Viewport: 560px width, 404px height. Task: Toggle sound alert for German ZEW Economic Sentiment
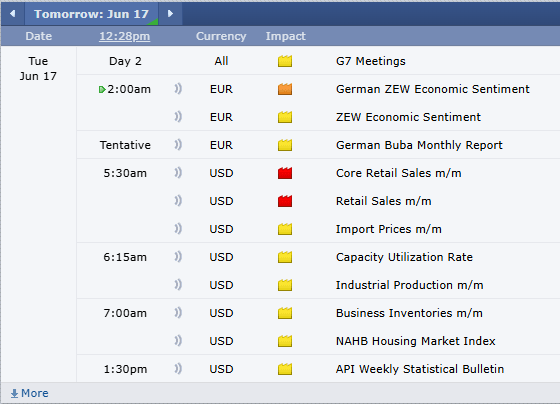click(178, 89)
